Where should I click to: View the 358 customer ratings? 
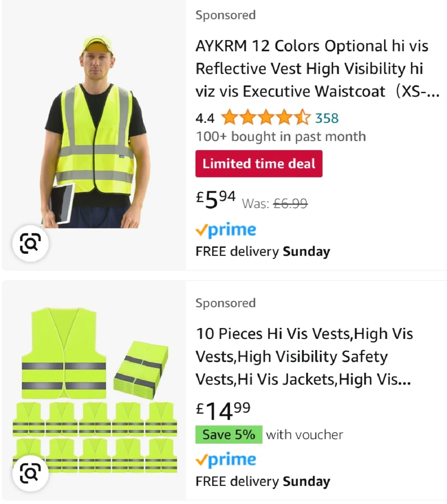327,118
